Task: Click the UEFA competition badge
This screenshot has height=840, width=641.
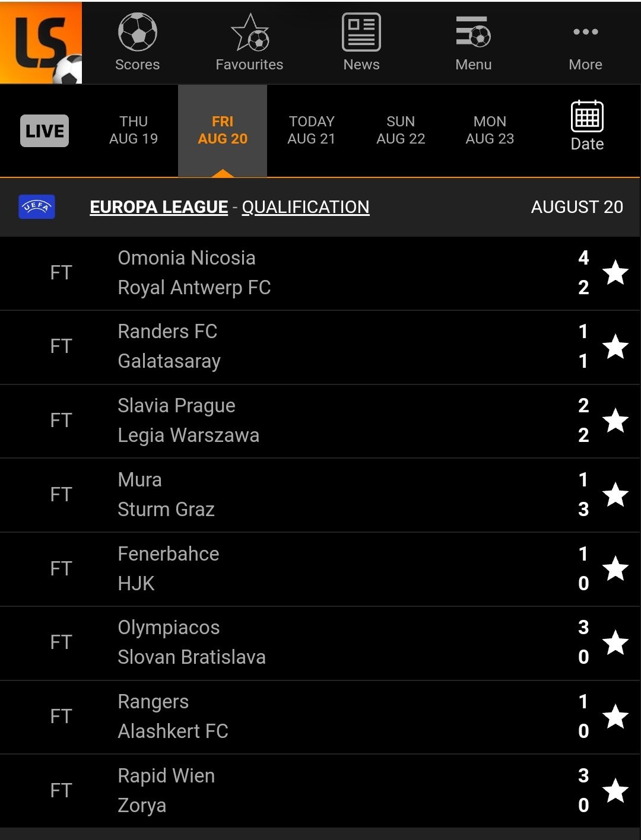Action: [37, 207]
